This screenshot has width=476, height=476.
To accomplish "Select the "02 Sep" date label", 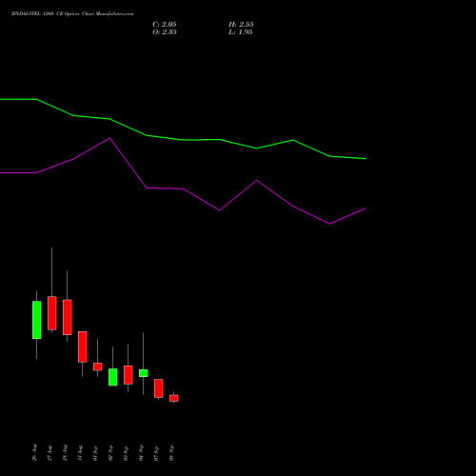I will click(x=110, y=453).
